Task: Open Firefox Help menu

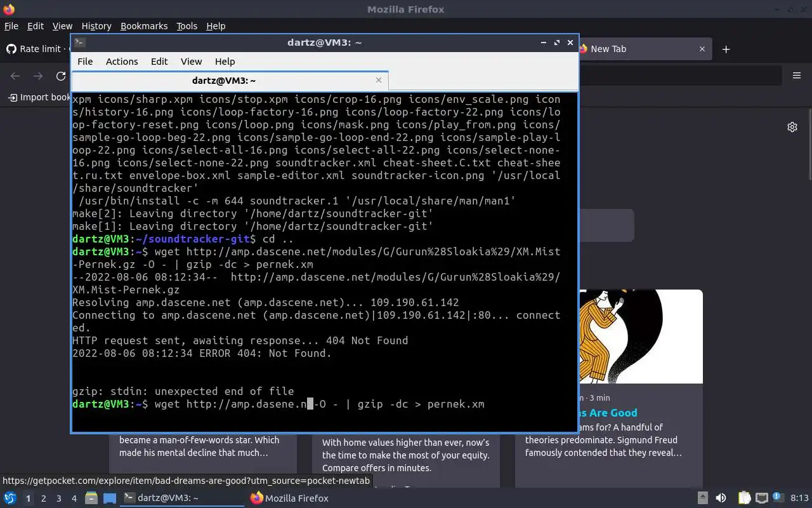Action: pyautogui.click(x=216, y=26)
